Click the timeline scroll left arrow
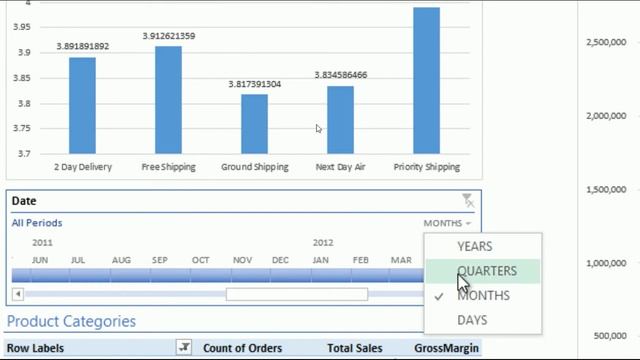 click(x=18, y=294)
